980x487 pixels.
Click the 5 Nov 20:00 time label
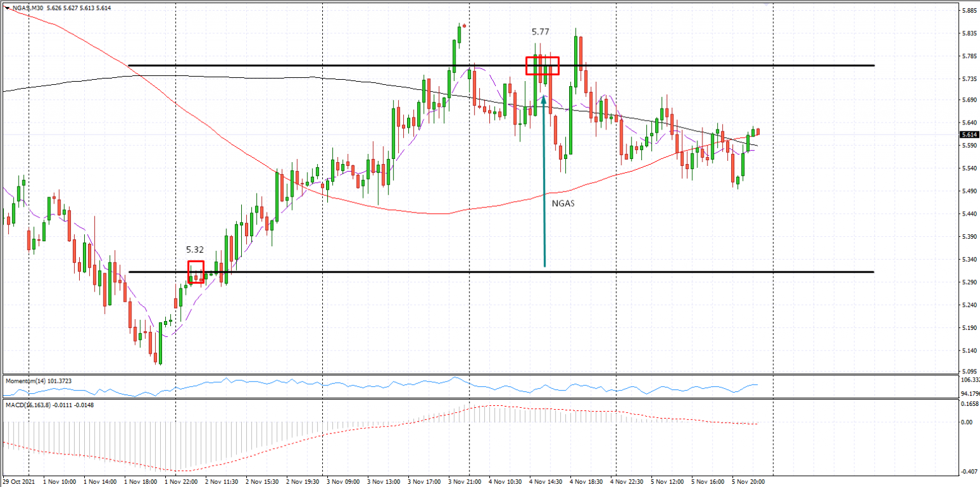[748, 482]
